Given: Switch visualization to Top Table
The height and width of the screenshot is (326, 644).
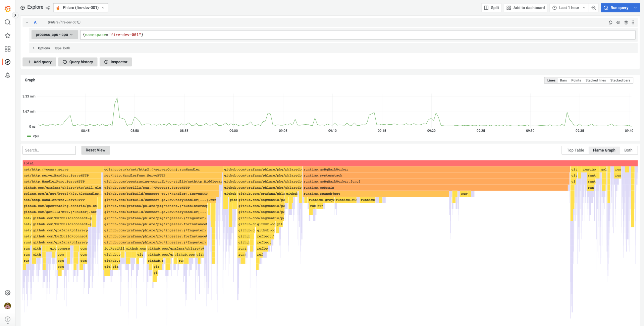Looking at the screenshot, I should pyautogui.click(x=575, y=150).
